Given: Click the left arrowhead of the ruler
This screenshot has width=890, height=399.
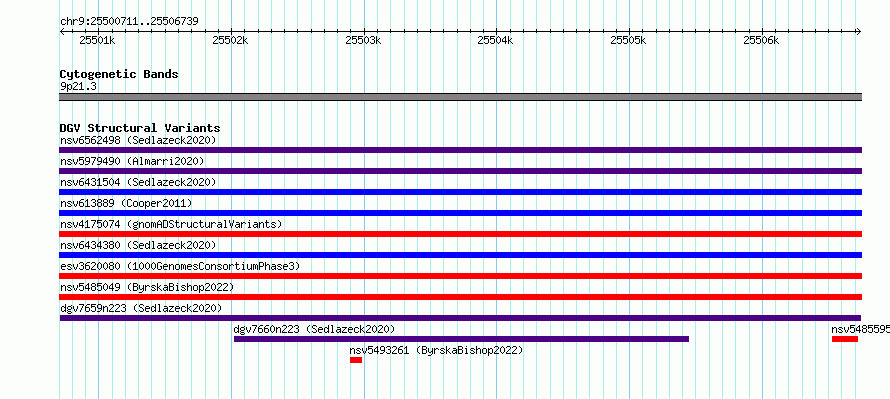Looking at the screenshot, I should coord(62,32).
